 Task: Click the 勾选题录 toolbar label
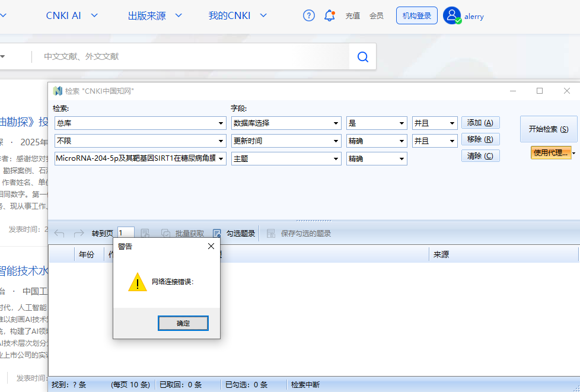(241, 233)
